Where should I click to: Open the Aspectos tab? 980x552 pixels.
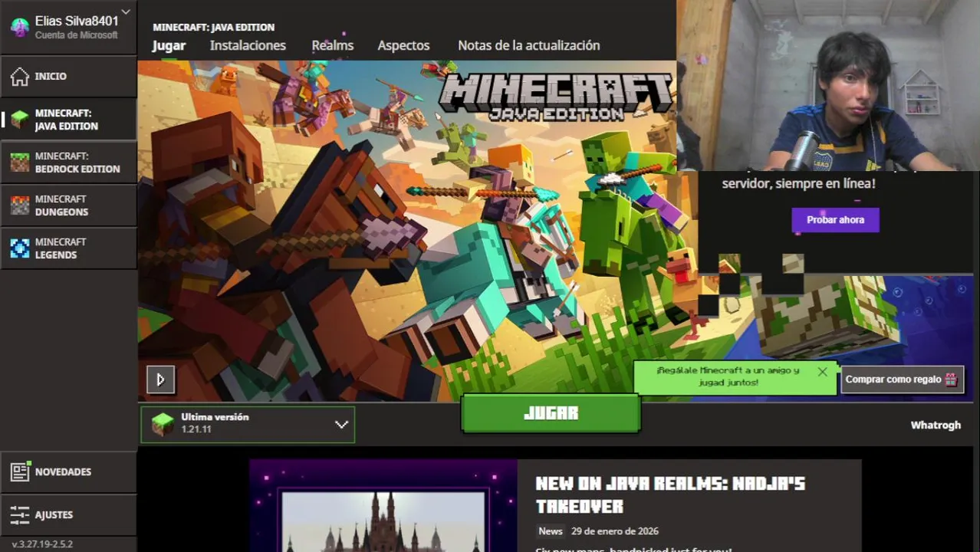tap(403, 45)
